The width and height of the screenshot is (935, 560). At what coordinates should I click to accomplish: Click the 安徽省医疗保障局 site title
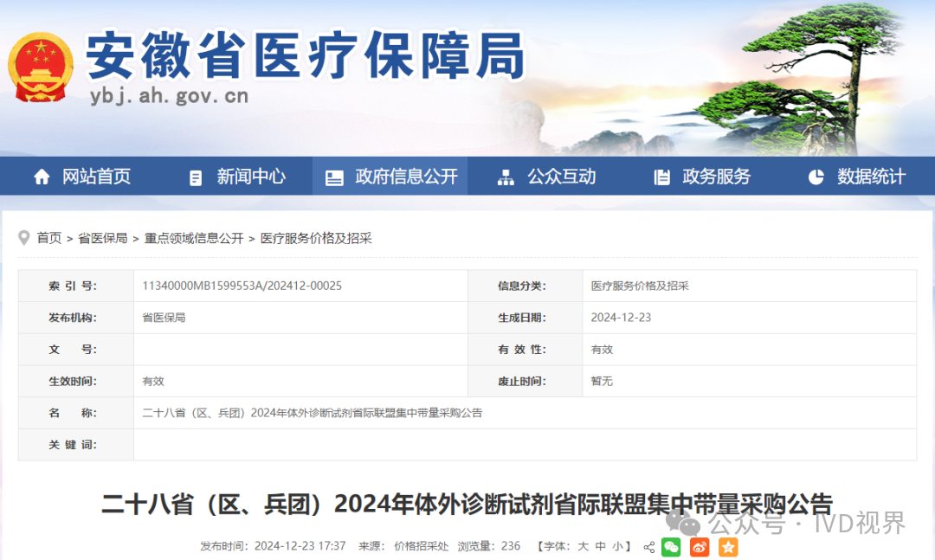306,56
